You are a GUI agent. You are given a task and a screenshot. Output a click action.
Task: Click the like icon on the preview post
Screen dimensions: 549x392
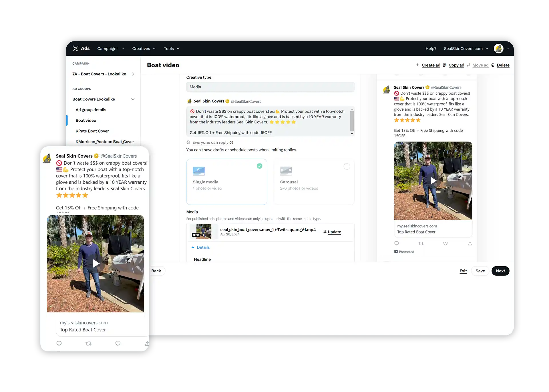point(445,243)
